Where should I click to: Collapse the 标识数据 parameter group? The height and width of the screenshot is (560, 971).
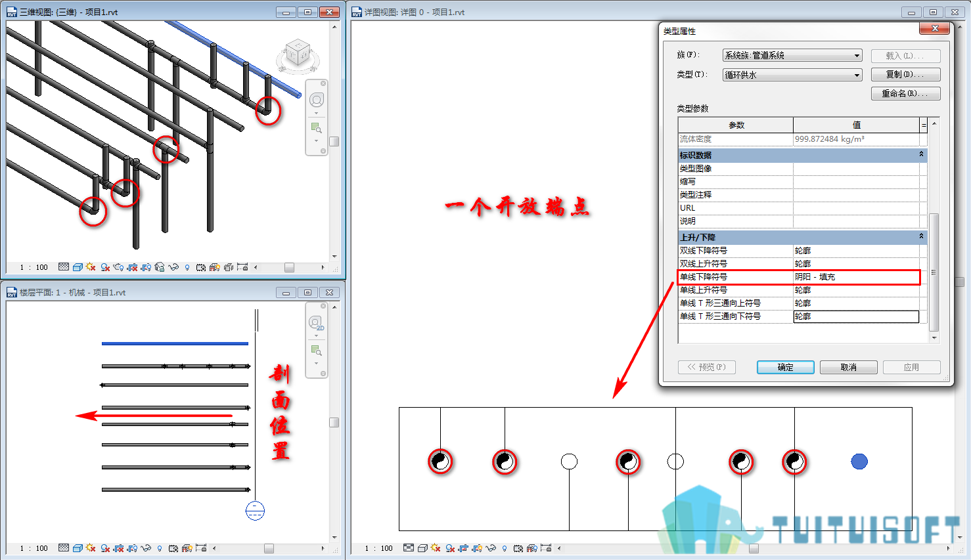[x=921, y=154]
